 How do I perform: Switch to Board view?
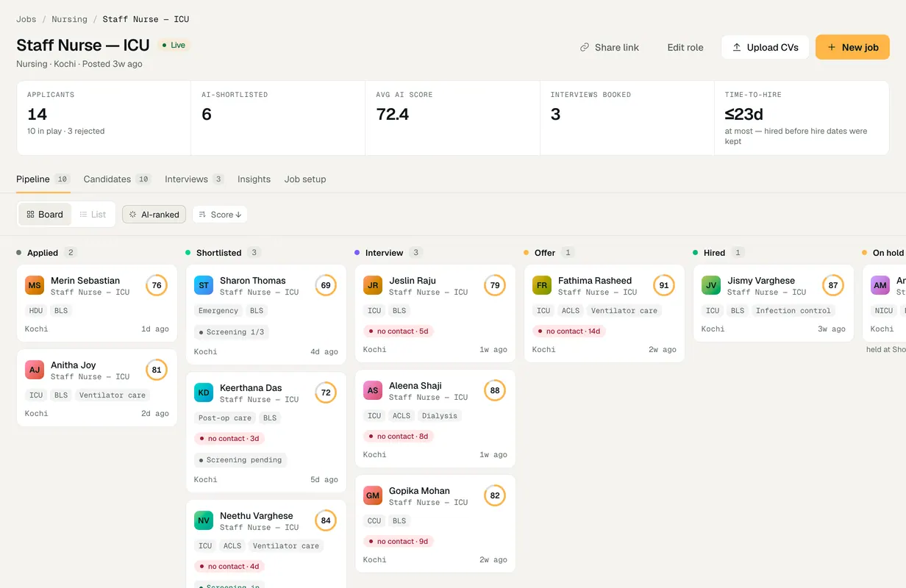click(45, 215)
